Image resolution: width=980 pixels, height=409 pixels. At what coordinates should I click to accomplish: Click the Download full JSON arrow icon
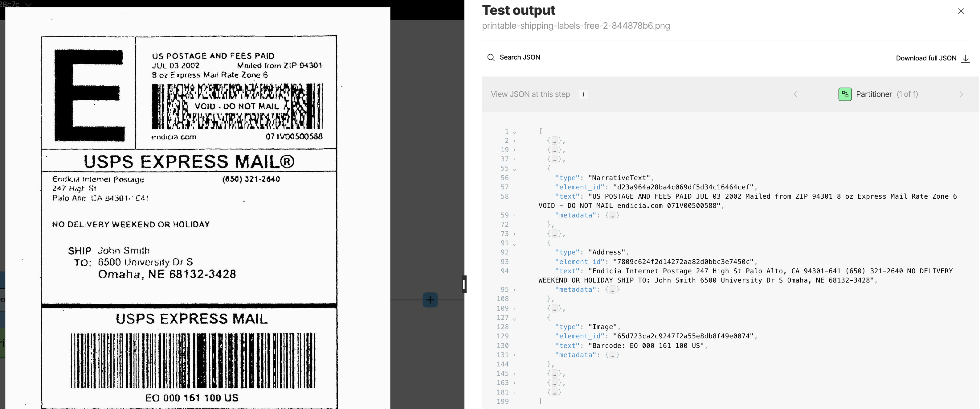pos(965,59)
